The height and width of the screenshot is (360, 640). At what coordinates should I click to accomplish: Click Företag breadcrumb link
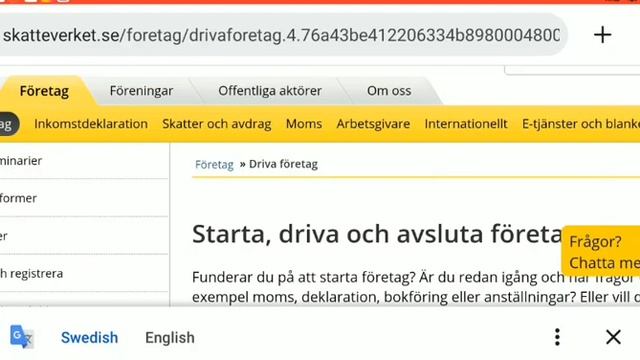tap(214, 164)
